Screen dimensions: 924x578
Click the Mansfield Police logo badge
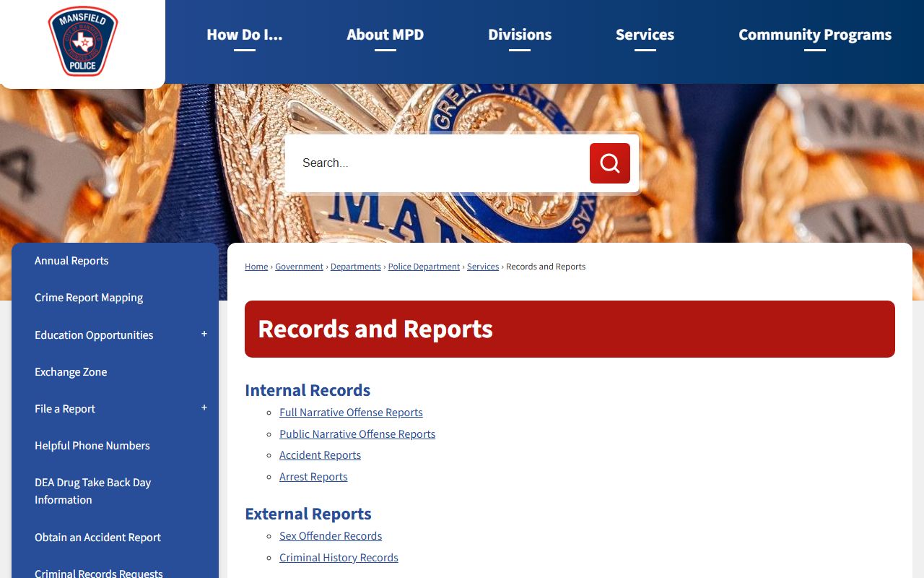[x=83, y=41]
